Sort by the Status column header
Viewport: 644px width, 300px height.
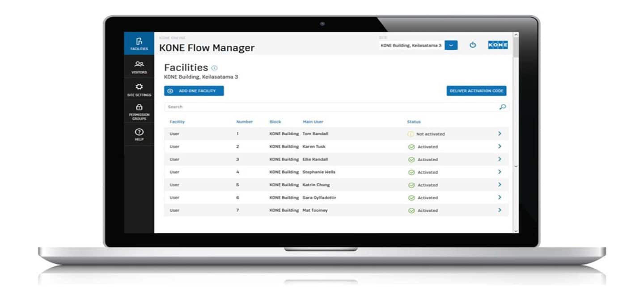point(414,121)
